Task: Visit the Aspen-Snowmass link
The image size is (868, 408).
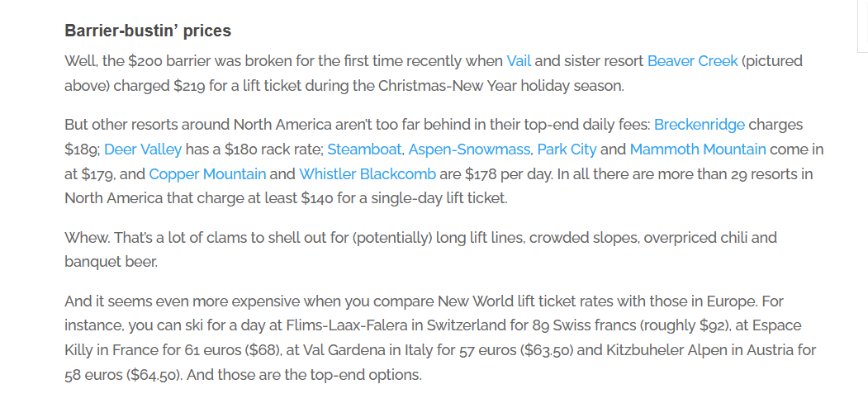Action: [x=469, y=149]
